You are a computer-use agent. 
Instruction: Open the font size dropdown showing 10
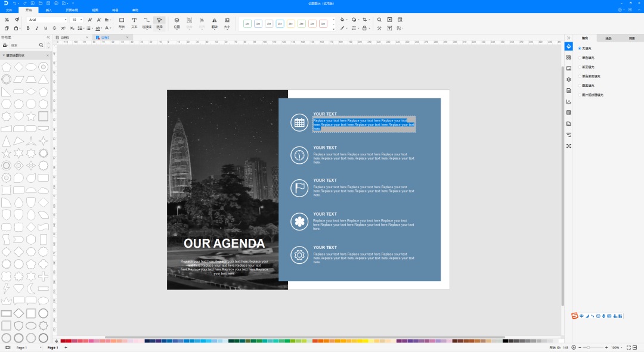coord(76,20)
